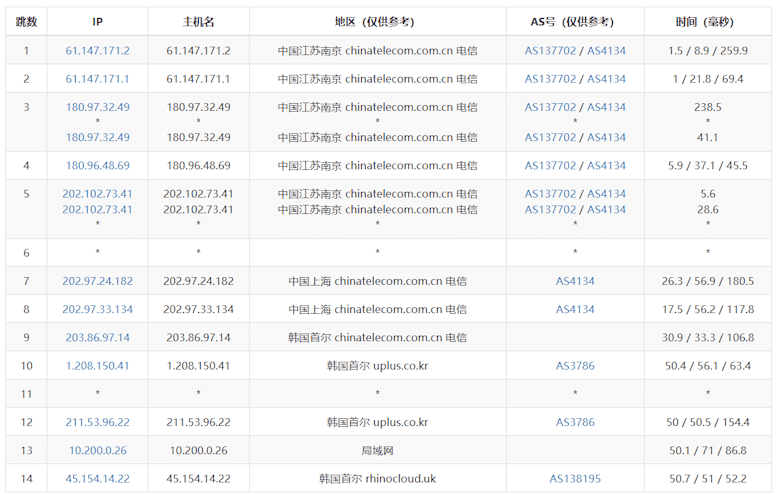
Task: Open the AS4134 link in hop 2 row
Action: [x=606, y=78]
